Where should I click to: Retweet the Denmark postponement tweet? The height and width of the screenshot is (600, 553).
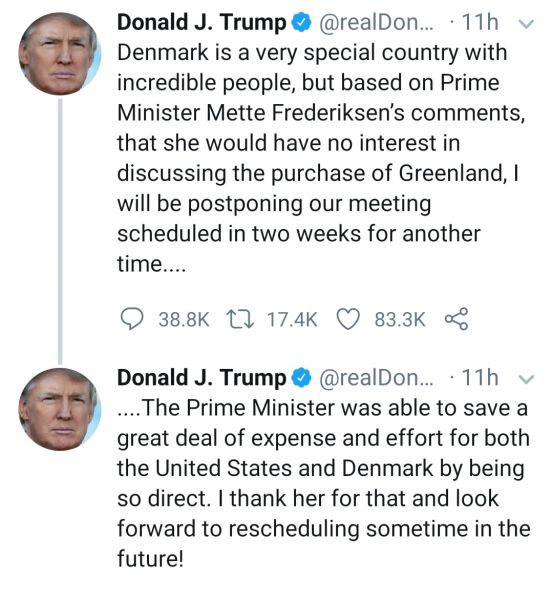[x=240, y=319]
